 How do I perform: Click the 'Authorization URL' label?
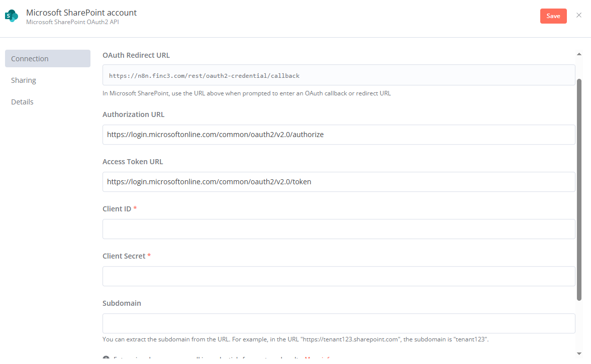click(134, 114)
